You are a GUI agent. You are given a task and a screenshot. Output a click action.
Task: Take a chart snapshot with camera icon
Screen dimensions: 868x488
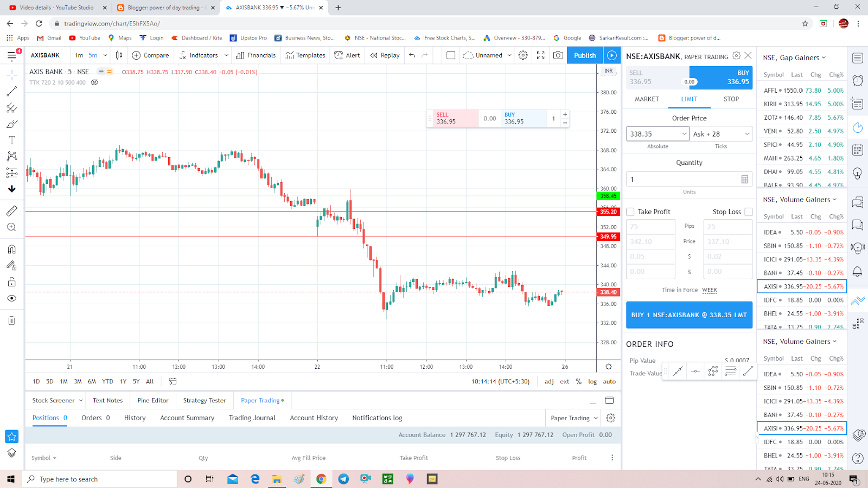click(558, 55)
